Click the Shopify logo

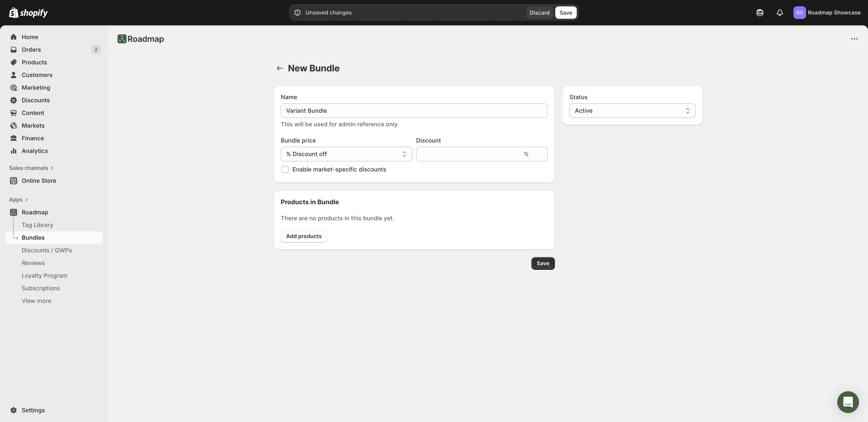[28, 13]
